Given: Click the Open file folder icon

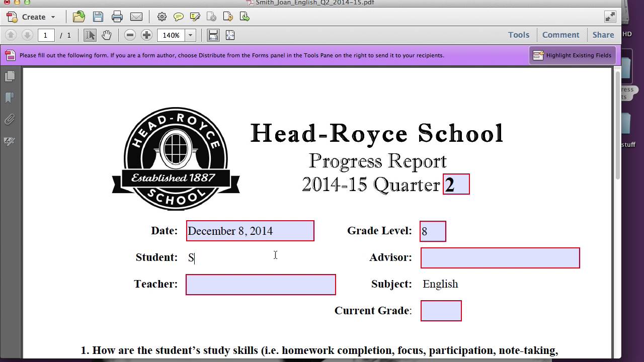Looking at the screenshot, I should coord(79,17).
